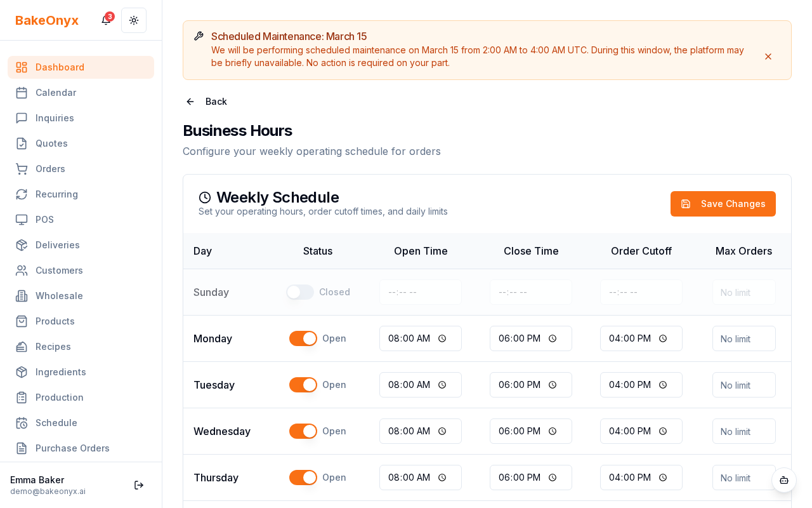This screenshot has height=508, width=812.
Task: Dismiss the scheduled maintenance banner
Action: tap(768, 57)
